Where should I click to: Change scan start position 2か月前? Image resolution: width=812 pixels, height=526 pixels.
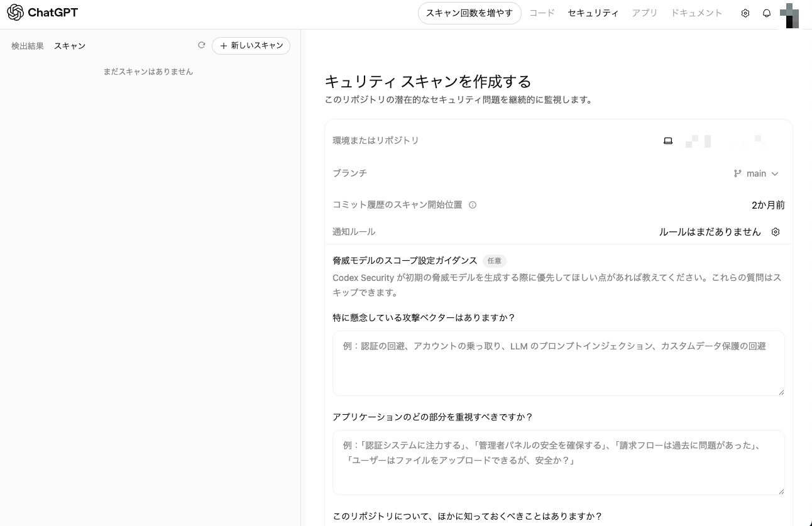point(768,205)
